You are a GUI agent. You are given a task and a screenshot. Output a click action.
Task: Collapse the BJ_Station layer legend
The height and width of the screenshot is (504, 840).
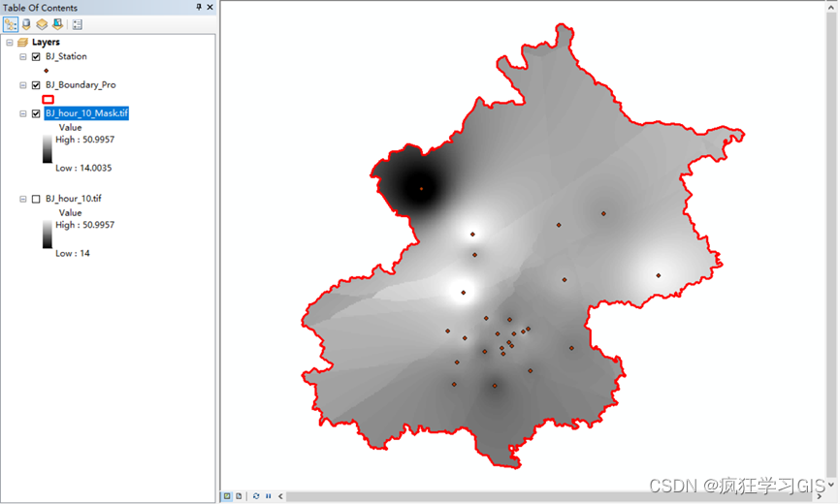click(23, 57)
